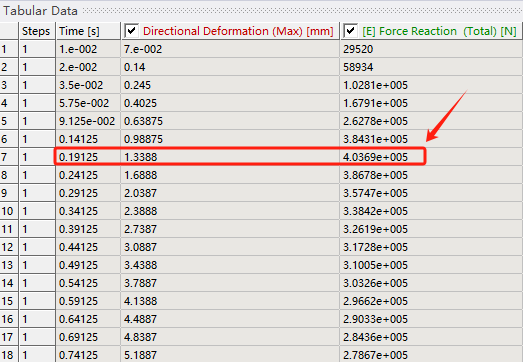Screen dimensions: 523x362
Task: Select time cell 0.49125
Action: 88,266
